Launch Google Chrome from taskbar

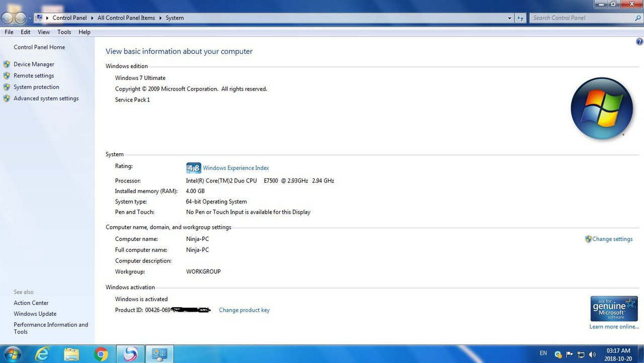click(101, 355)
